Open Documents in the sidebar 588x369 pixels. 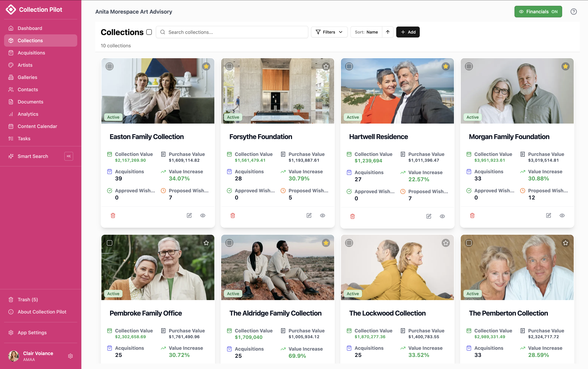click(x=40, y=102)
